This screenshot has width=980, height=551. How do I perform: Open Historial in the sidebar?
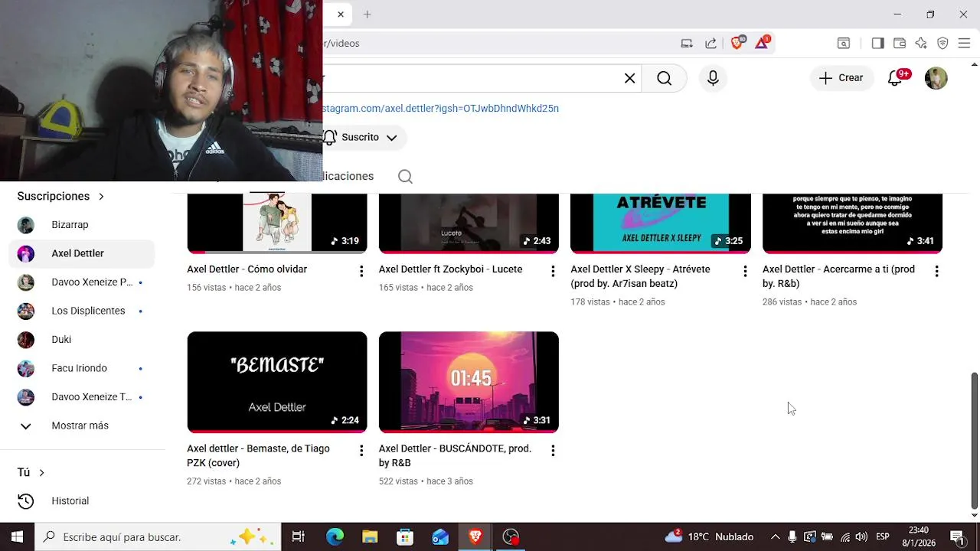click(x=82, y=501)
